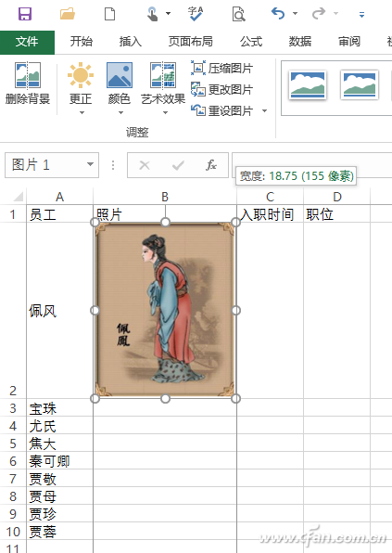The height and width of the screenshot is (553, 392).
Task: Click cell containing 秦可卿
Action: [x=60, y=461]
